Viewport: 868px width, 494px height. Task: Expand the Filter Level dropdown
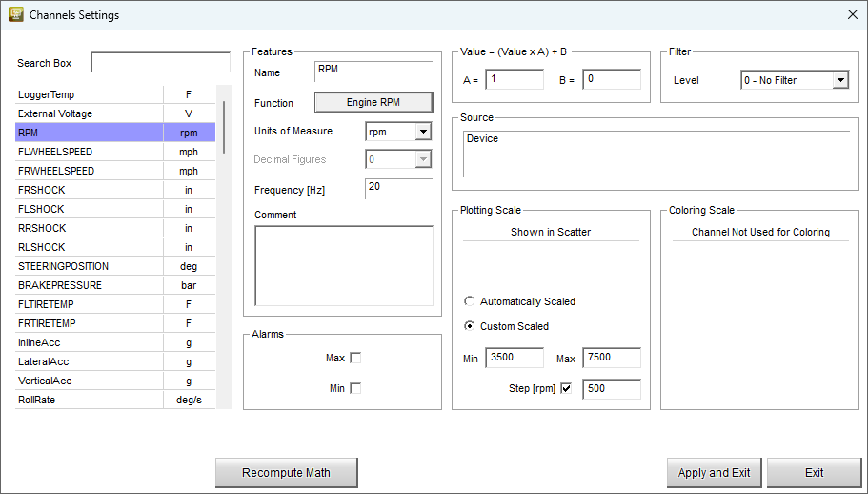pos(839,81)
